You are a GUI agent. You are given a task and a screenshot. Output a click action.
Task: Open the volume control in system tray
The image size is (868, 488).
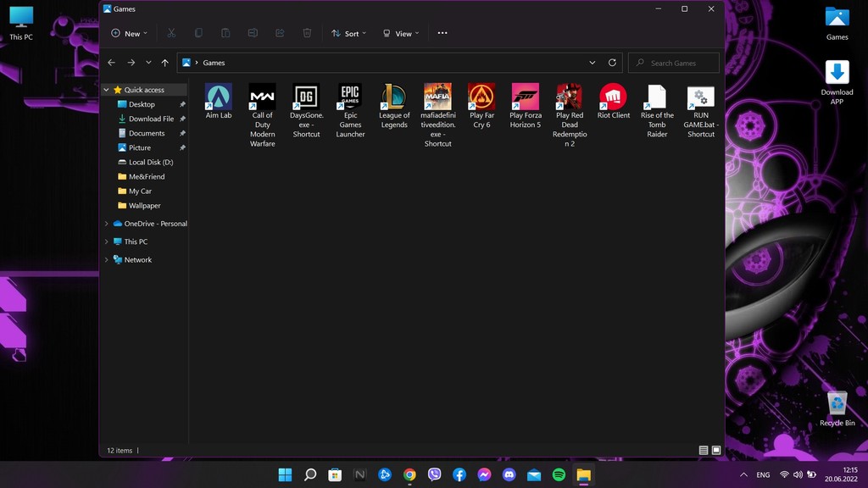pyautogui.click(x=798, y=474)
